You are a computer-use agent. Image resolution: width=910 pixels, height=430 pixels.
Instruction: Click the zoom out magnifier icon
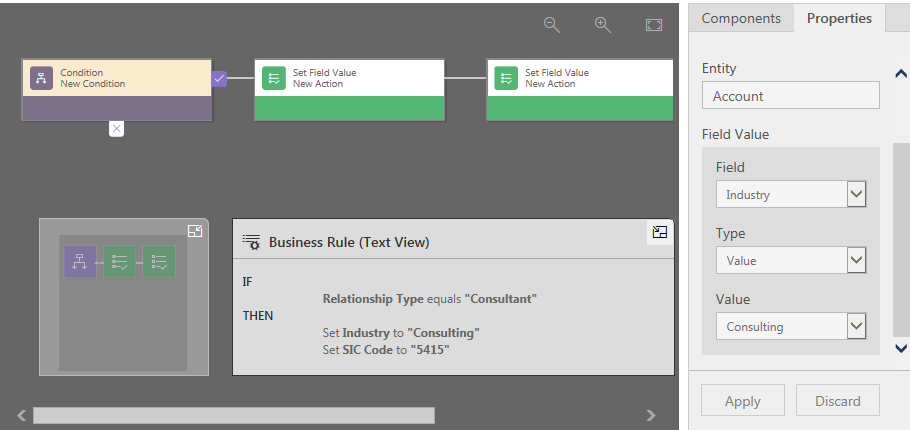click(551, 25)
